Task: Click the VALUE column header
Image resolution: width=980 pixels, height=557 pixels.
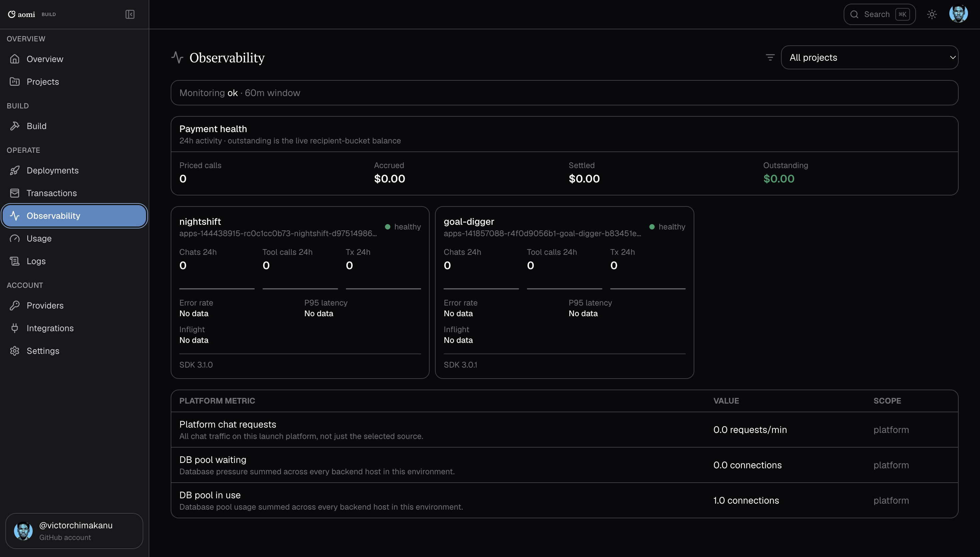Action: click(726, 401)
